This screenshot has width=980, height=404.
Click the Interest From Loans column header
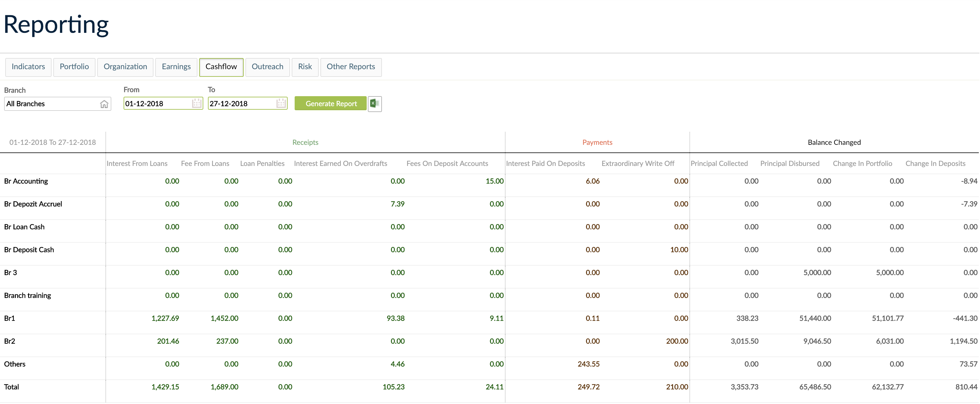pos(137,163)
